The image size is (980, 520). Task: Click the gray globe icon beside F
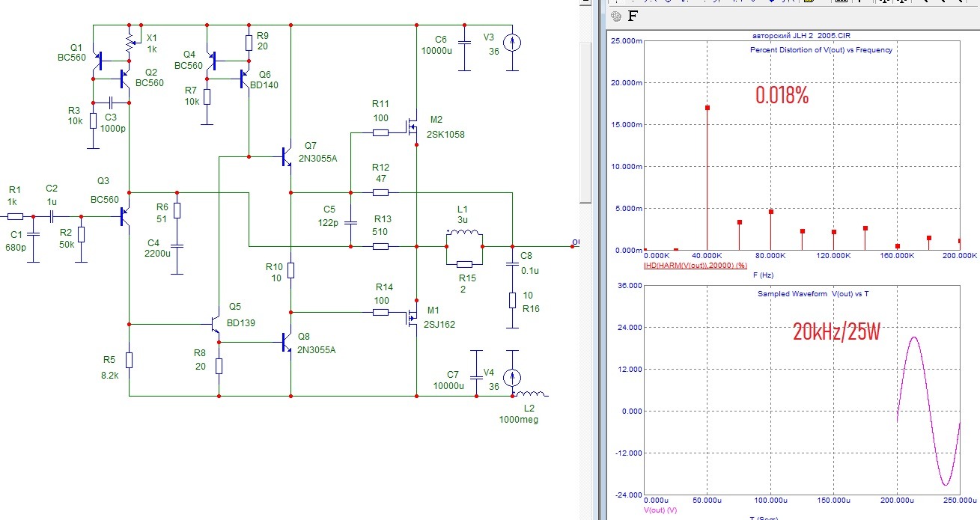(617, 16)
